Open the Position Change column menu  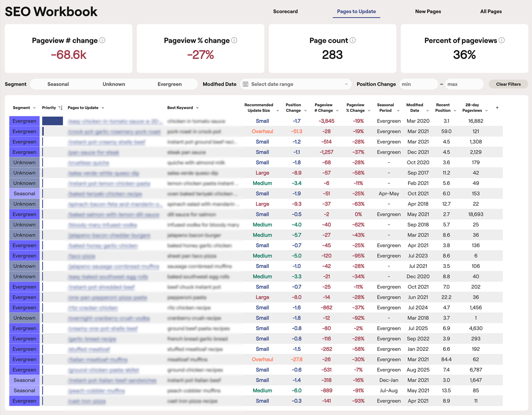pos(305,111)
